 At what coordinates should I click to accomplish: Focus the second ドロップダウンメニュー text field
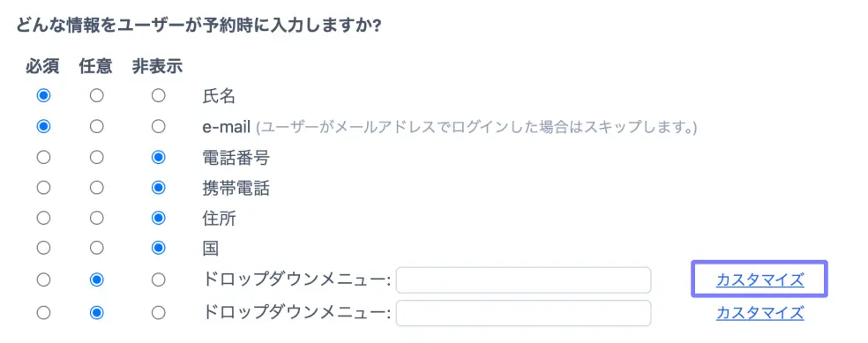pyautogui.click(x=524, y=313)
